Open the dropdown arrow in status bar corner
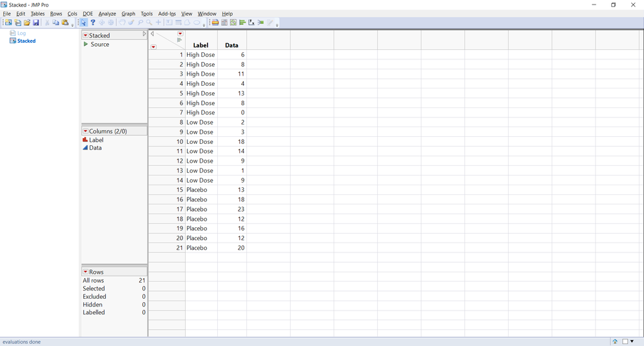The image size is (644, 346). (632, 341)
